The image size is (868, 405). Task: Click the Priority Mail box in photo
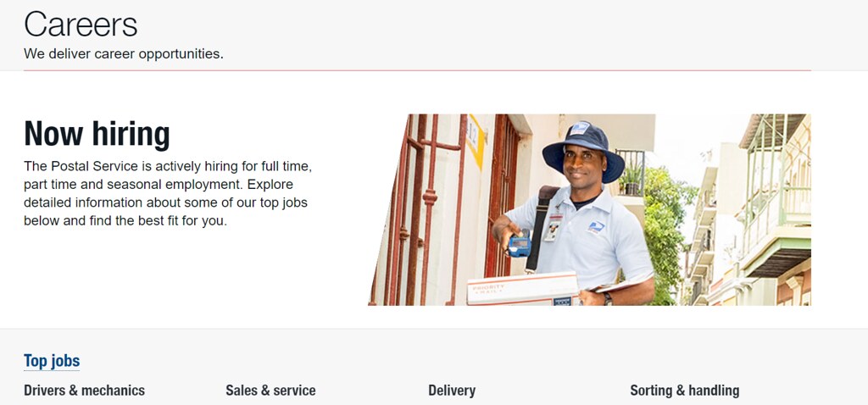(x=522, y=289)
